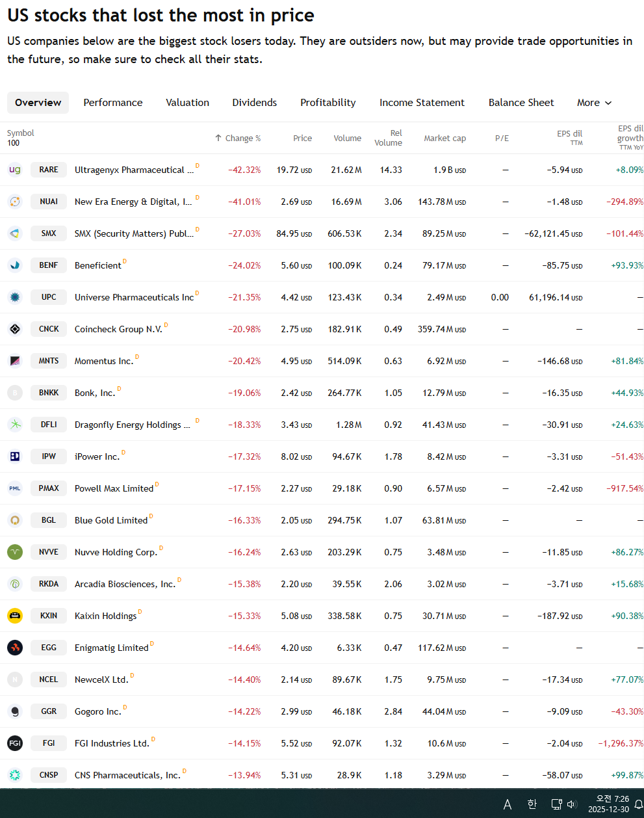Click the KXIN Kaixin Holdings logo
Screen dimensions: 644x818
(15, 616)
